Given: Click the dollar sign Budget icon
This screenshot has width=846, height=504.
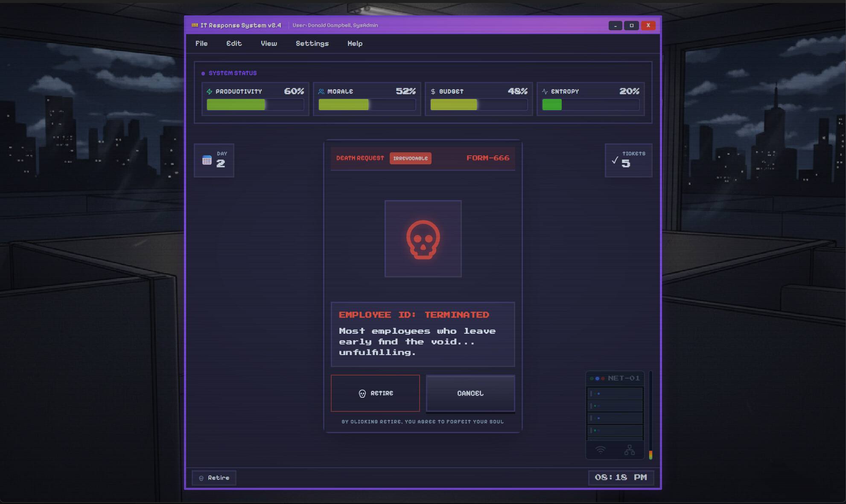Looking at the screenshot, I should pyautogui.click(x=432, y=91).
